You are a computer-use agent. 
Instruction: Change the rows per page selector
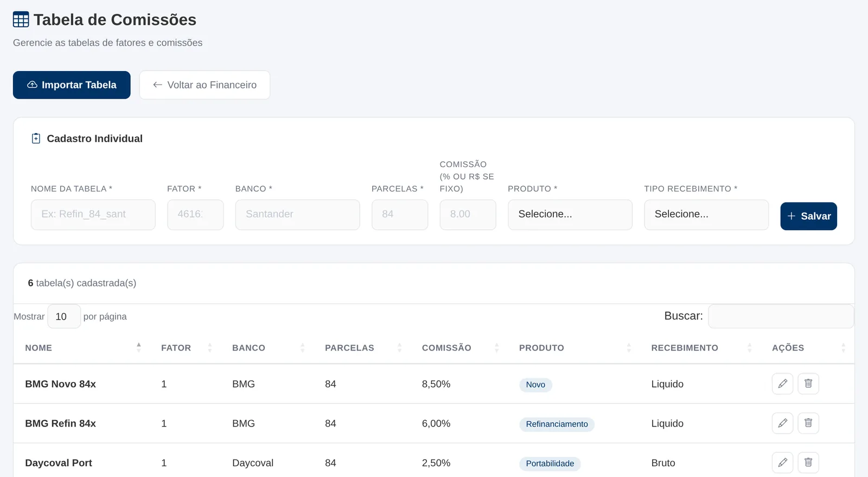tap(64, 316)
